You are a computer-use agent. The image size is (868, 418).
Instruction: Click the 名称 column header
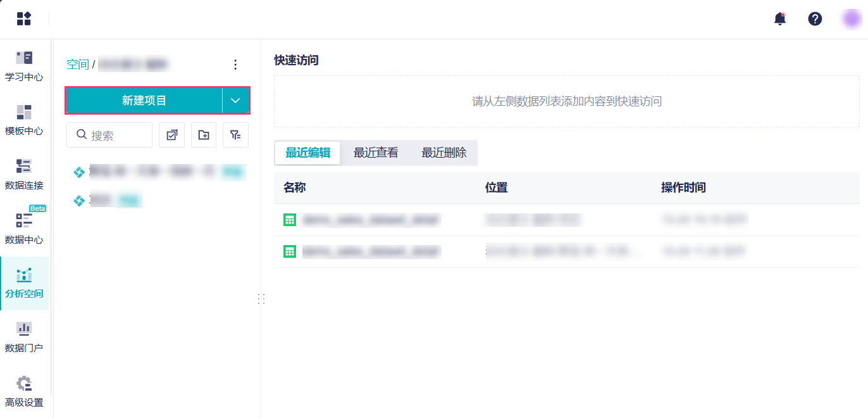coord(295,187)
